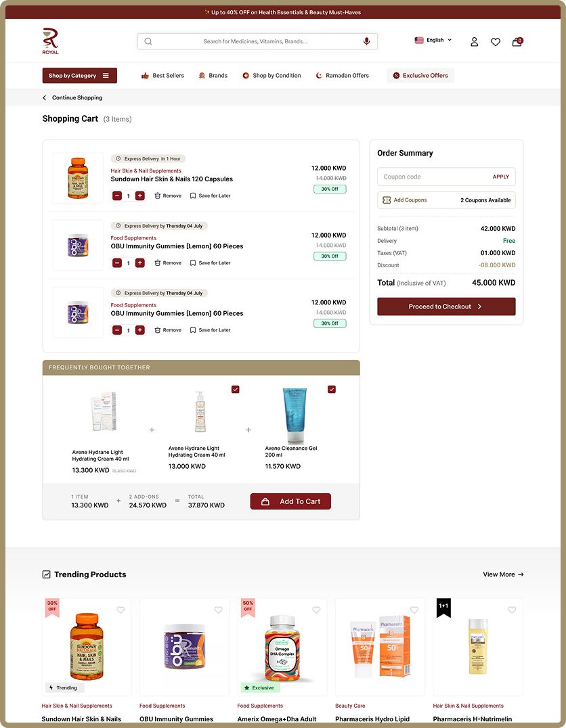Favorite the Amerix Omega+Dha trending product
Image resolution: width=566 pixels, height=728 pixels.
pos(316,610)
